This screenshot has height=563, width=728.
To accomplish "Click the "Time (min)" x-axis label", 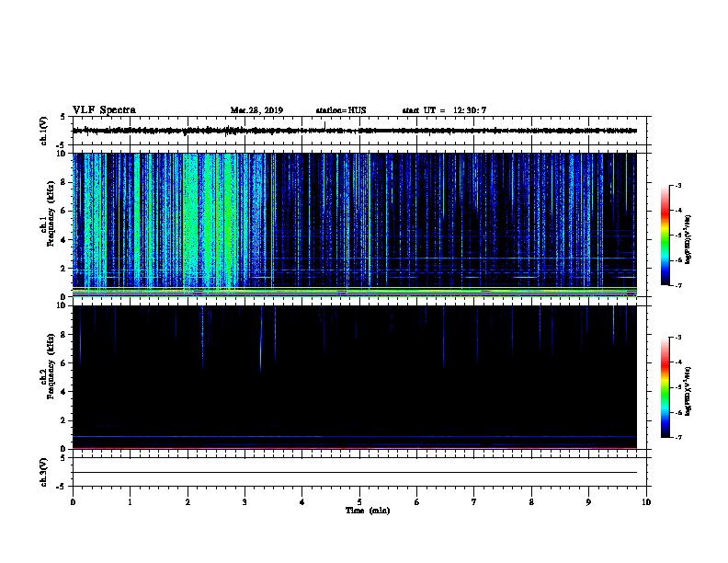I will 368,511.
